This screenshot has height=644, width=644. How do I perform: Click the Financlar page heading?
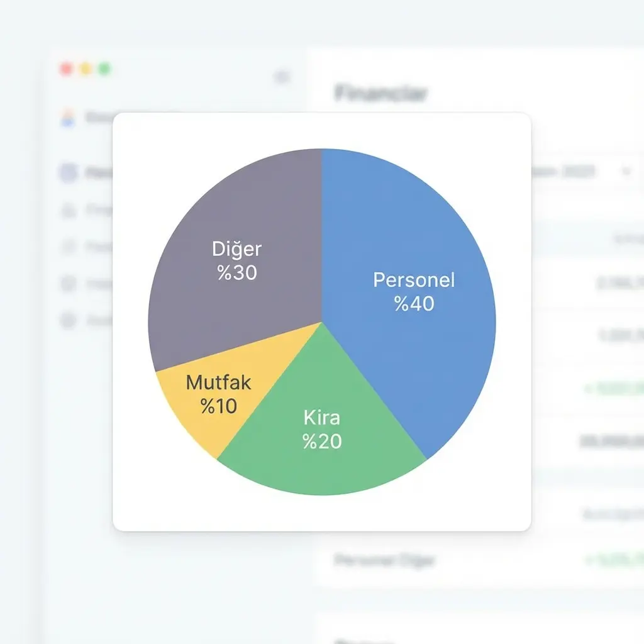pyautogui.click(x=381, y=94)
